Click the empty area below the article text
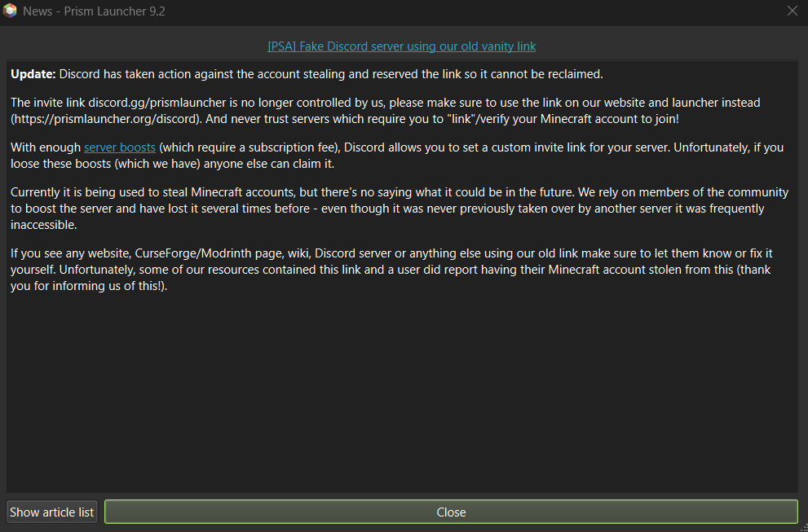Screen dimensions: 808x532 coord(402,391)
